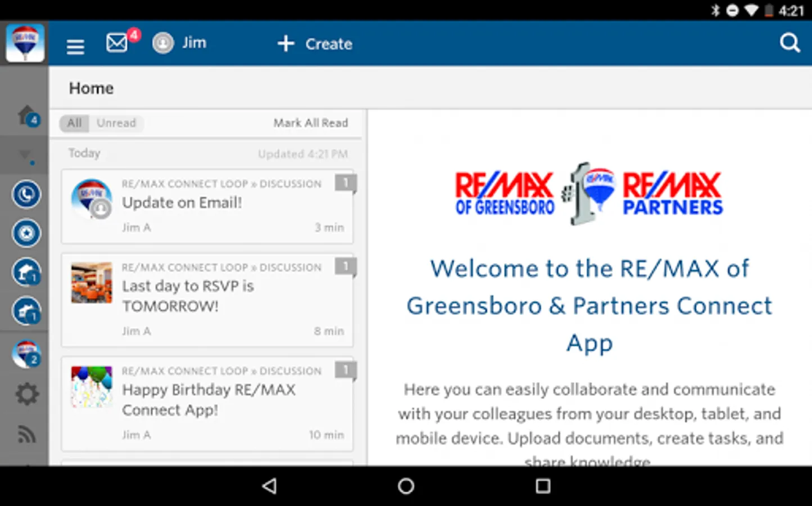Tap the comment count badge on RSVP post

pos(346,266)
